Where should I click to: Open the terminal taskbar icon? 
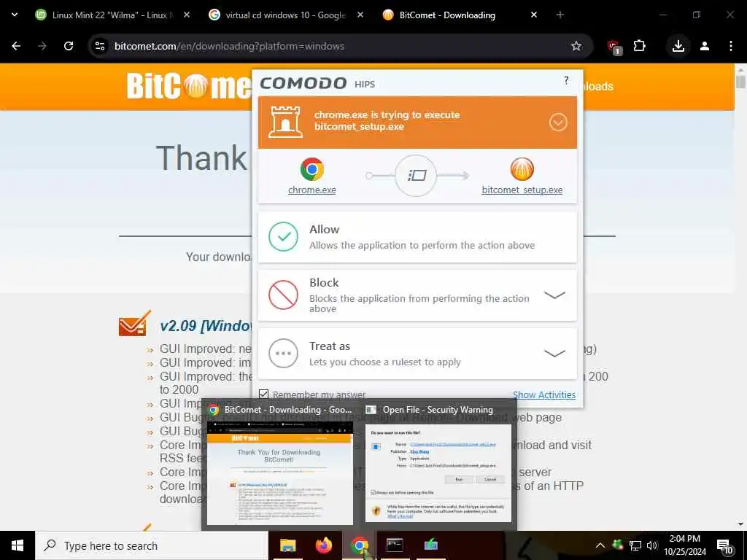395,545
